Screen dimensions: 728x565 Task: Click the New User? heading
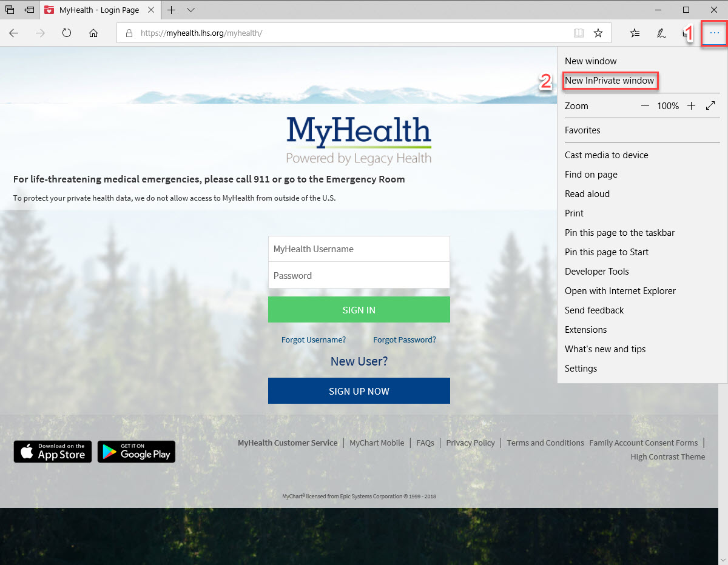[359, 361]
